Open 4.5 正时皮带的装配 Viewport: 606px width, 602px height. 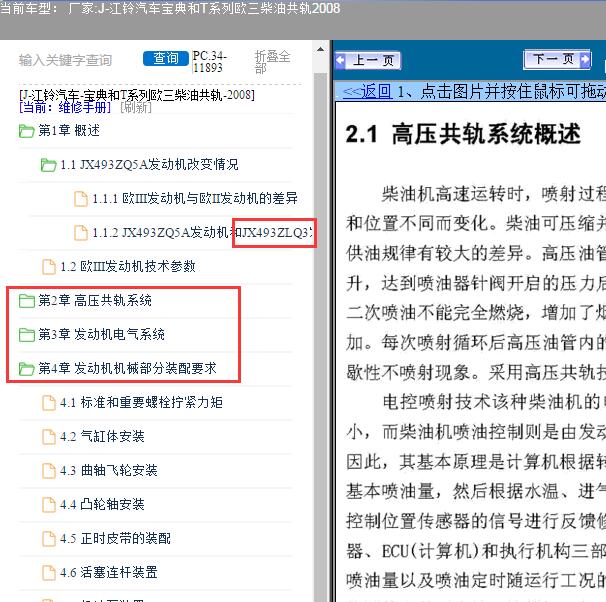(115, 538)
